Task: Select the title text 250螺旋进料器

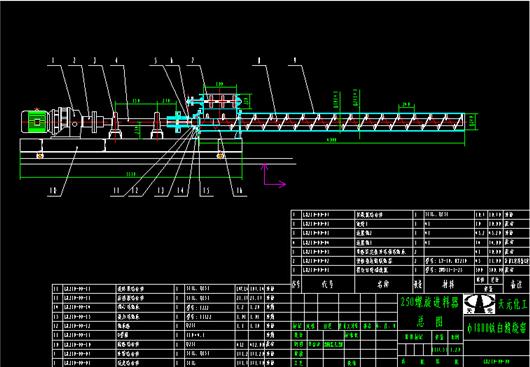Action: click(429, 302)
